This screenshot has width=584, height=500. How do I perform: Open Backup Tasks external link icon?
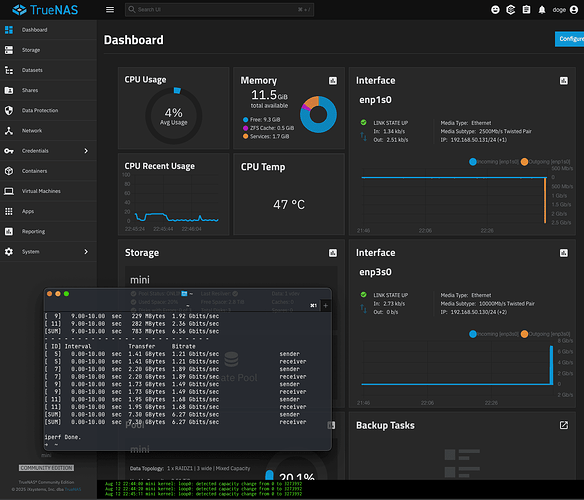[564, 425]
